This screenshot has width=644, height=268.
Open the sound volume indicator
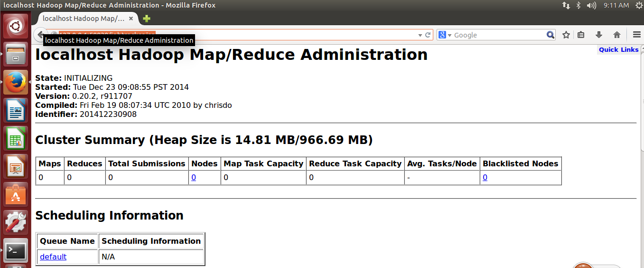click(x=591, y=5)
